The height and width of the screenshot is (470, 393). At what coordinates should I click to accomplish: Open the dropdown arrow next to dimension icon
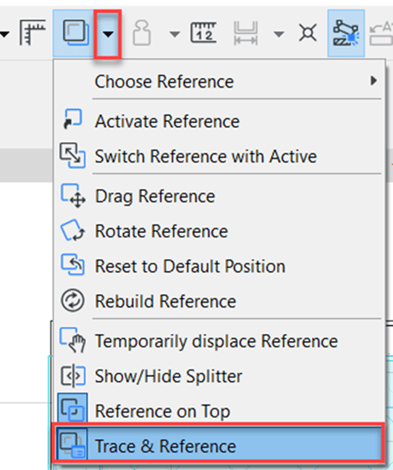tap(279, 34)
